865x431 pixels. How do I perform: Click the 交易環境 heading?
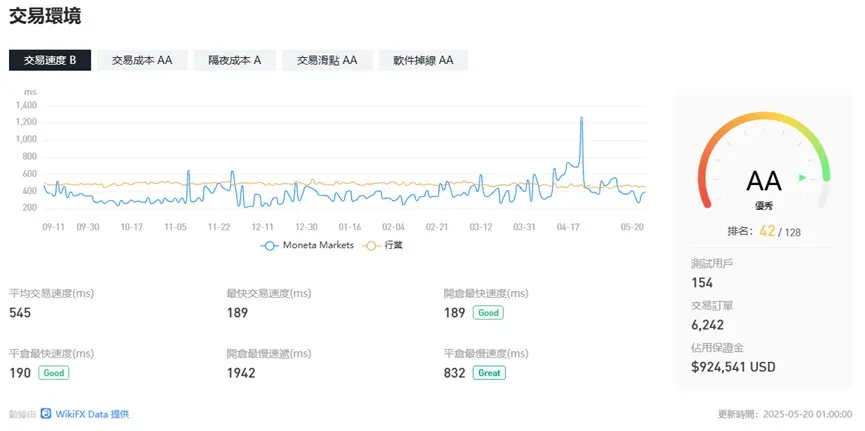pyautogui.click(x=45, y=16)
